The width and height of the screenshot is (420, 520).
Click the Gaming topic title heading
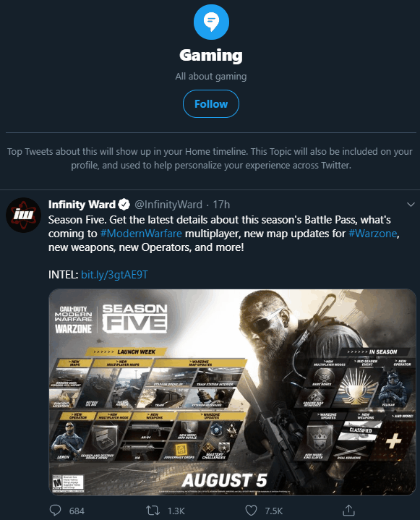point(211,56)
